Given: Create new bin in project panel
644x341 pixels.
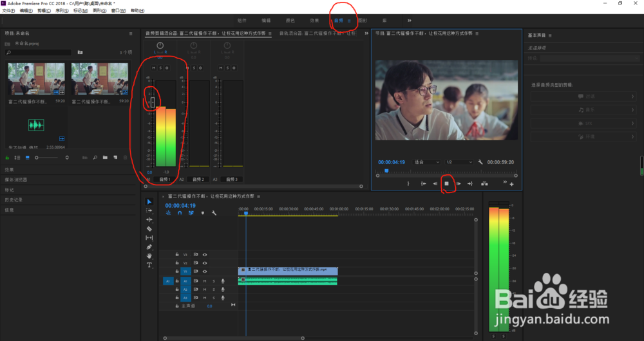Looking at the screenshot, I should pos(105,158).
